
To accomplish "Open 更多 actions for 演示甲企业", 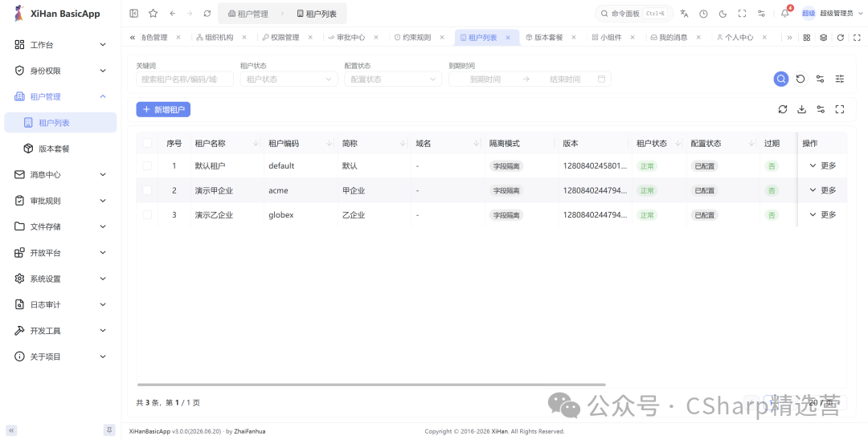I will 823,190.
